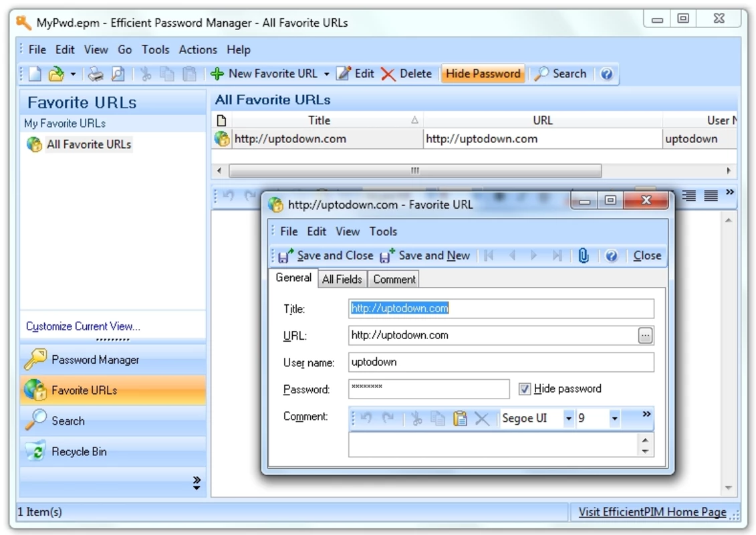Click the justify alignment icon behind dialog
Screen dimensions: 756x535
[711, 195]
